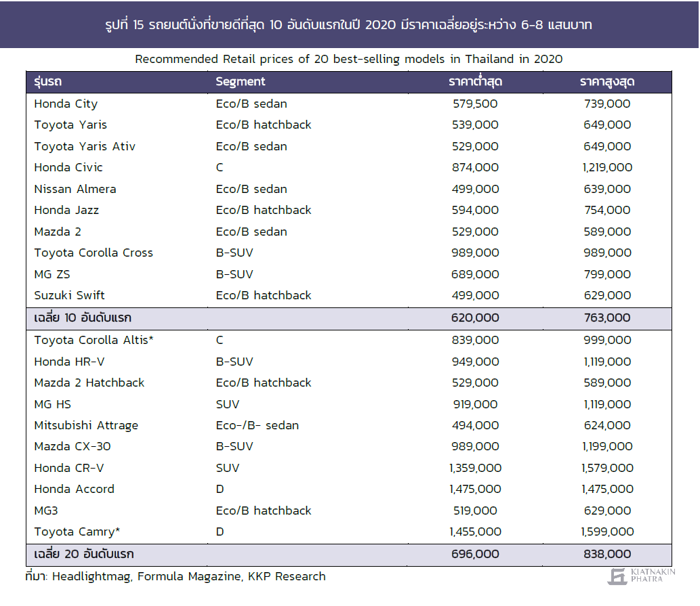Click 'Mazda CX-30' in the model column
Screen dimensions: 700x606
point(73,446)
